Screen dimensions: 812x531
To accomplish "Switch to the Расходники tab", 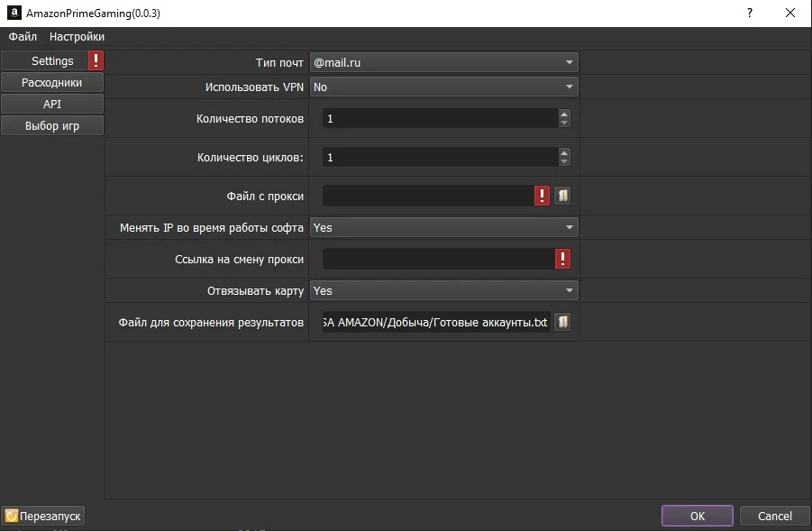I will coord(52,82).
